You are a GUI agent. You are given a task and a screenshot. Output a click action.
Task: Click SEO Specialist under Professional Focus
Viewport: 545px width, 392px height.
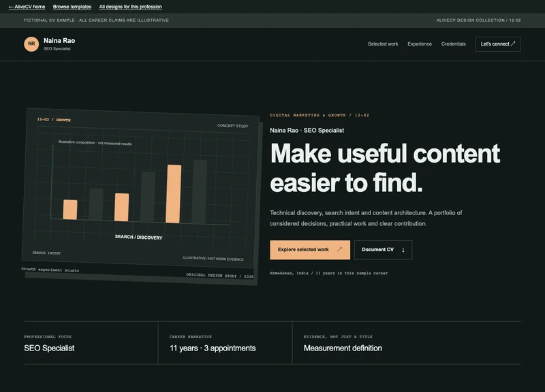(x=49, y=348)
